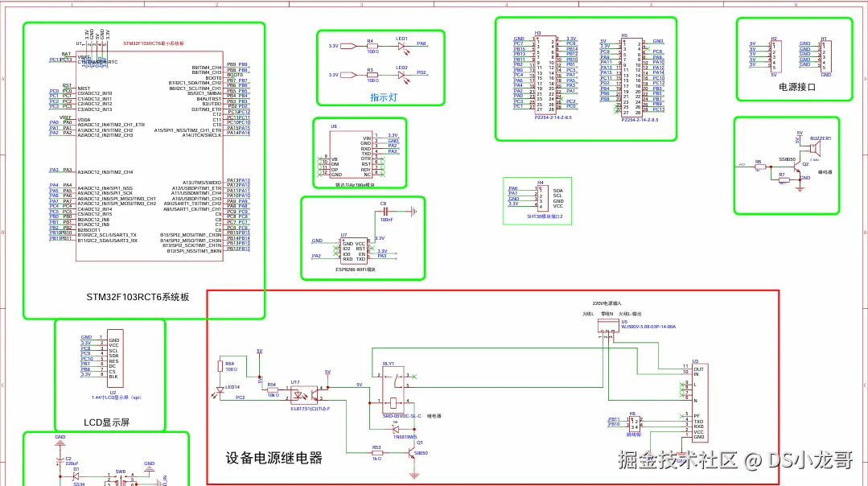Click the D1 SS34 diode symbol
The height and width of the screenshot is (486, 868).
76,476
